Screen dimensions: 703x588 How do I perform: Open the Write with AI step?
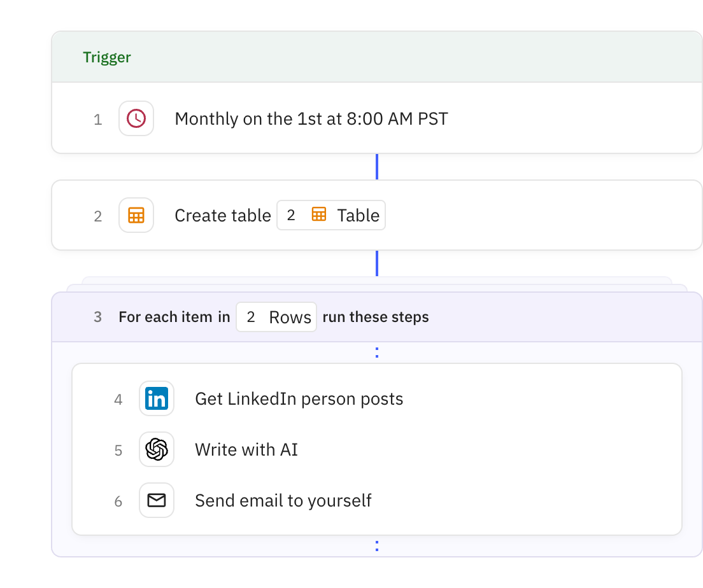click(376, 449)
